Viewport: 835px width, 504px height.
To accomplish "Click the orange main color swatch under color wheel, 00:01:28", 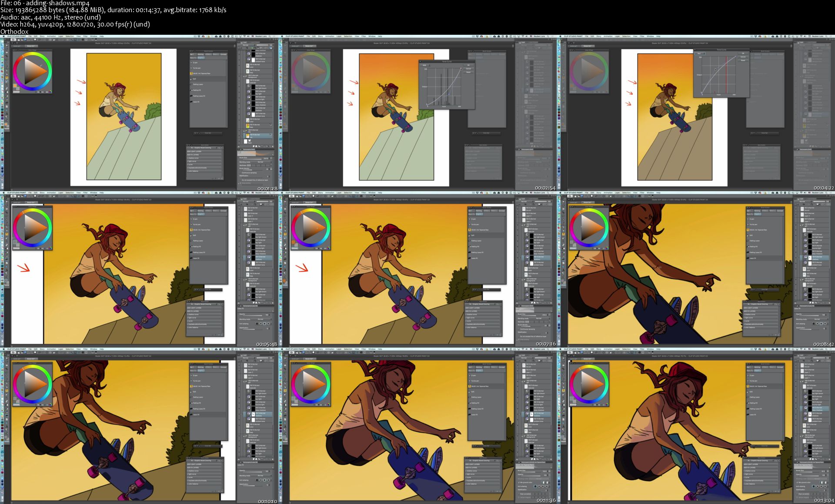I will coord(15,86).
